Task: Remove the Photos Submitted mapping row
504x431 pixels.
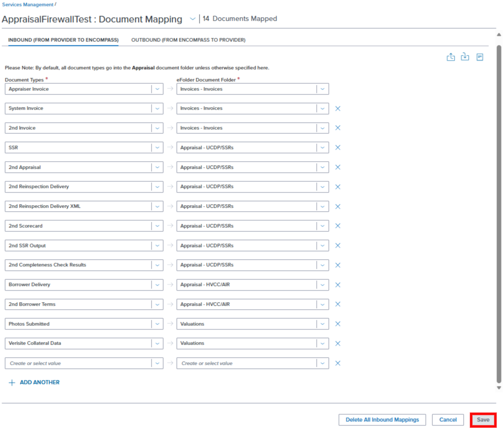Action: 338,324
